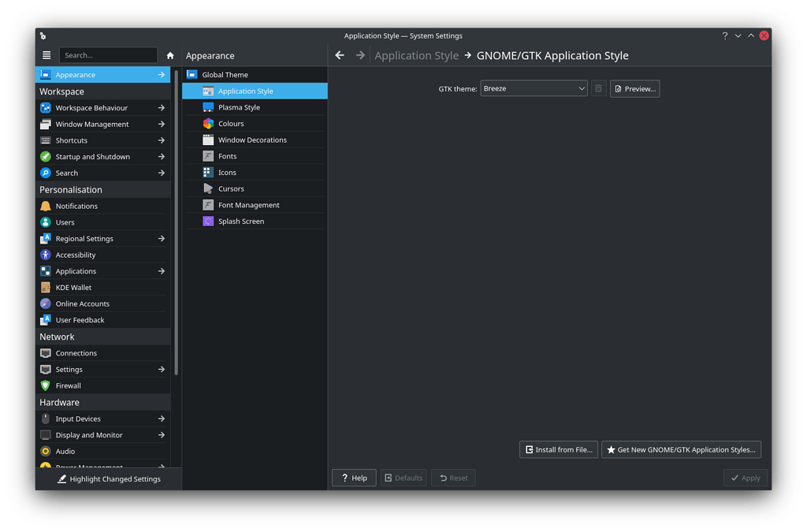
Task: Toggle Highlight Changed Settings
Action: tap(109, 478)
